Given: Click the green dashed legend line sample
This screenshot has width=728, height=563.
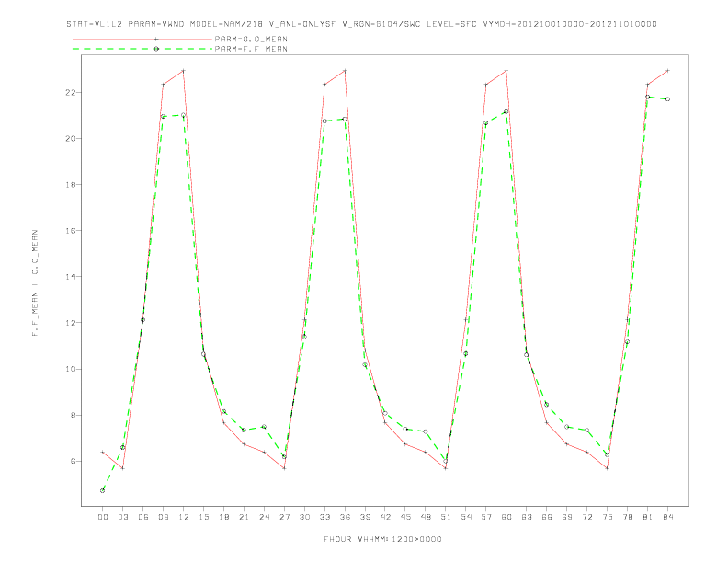Looking at the screenshot, I should (142, 49).
